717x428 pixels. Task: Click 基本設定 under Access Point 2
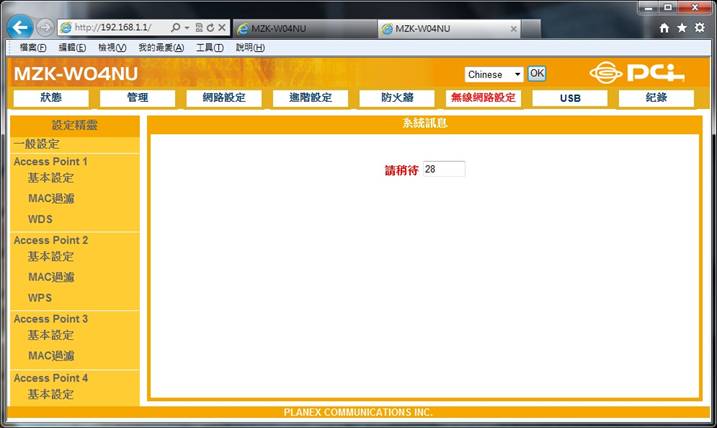51,257
